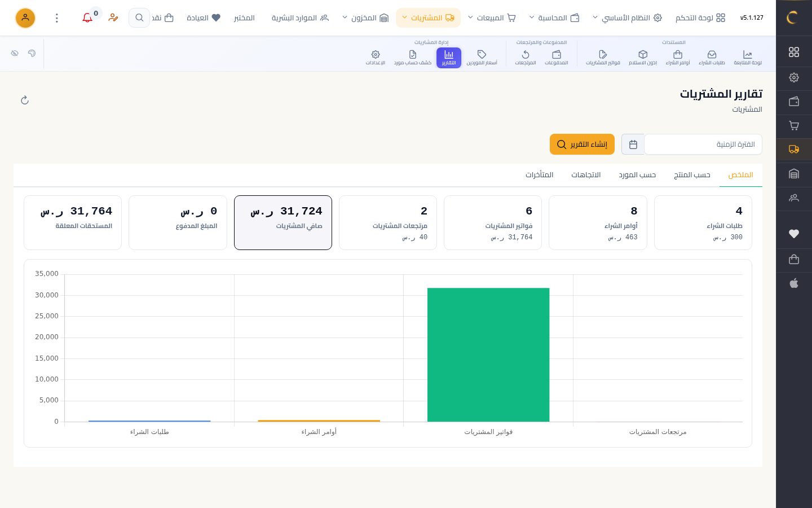Select the صافي المشتريات summary card
Screen dimensions: 812x508
[x=283, y=222]
